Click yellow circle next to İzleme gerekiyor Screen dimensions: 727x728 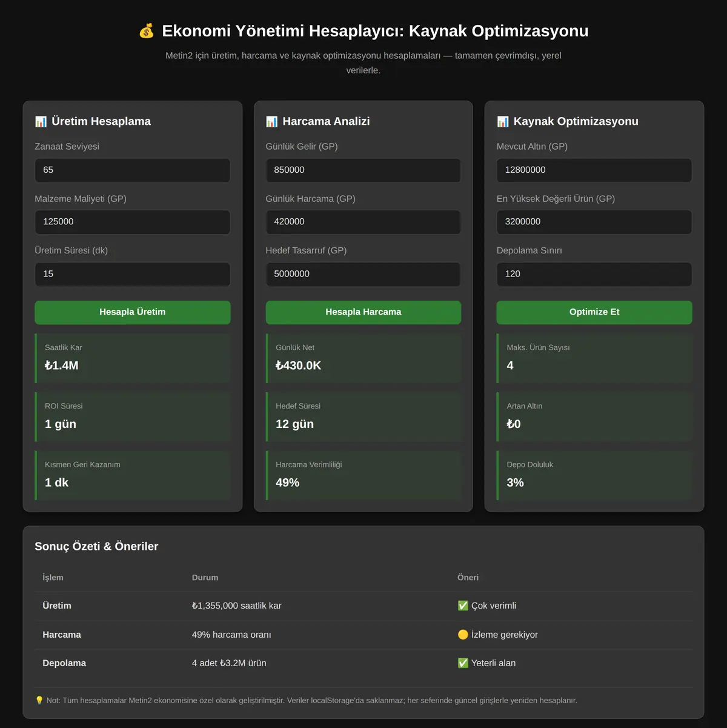[463, 635]
